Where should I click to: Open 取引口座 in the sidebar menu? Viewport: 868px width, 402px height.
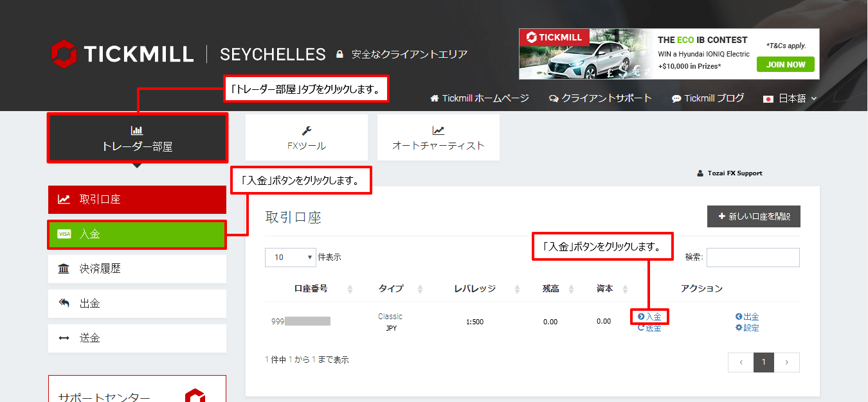pos(137,200)
